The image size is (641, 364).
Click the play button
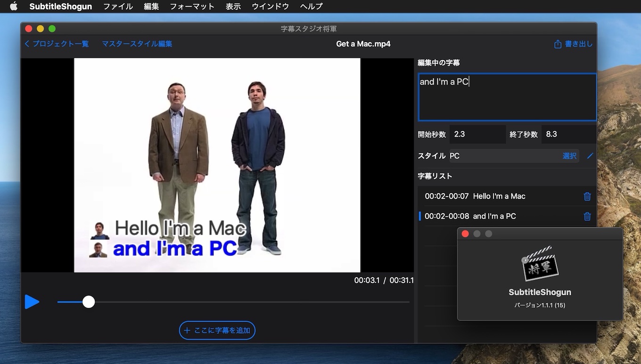click(x=32, y=302)
